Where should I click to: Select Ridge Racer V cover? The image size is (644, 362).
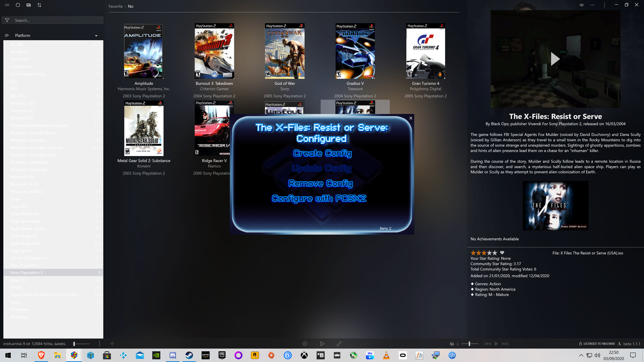[x=212, y=128]
